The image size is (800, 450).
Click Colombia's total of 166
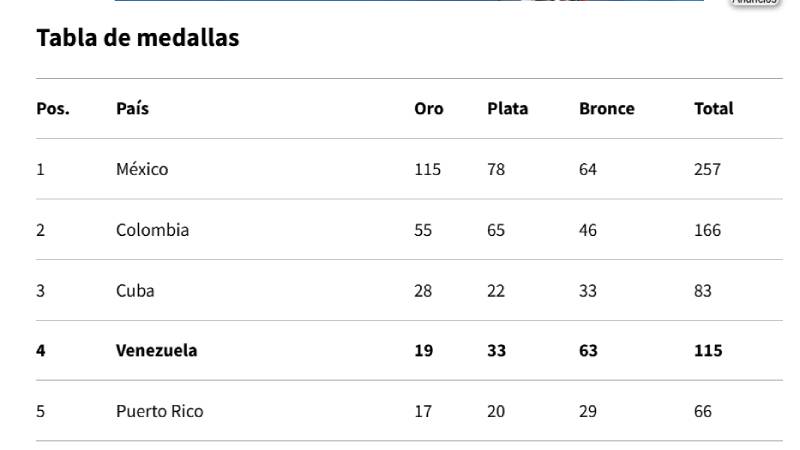point(707,230)
